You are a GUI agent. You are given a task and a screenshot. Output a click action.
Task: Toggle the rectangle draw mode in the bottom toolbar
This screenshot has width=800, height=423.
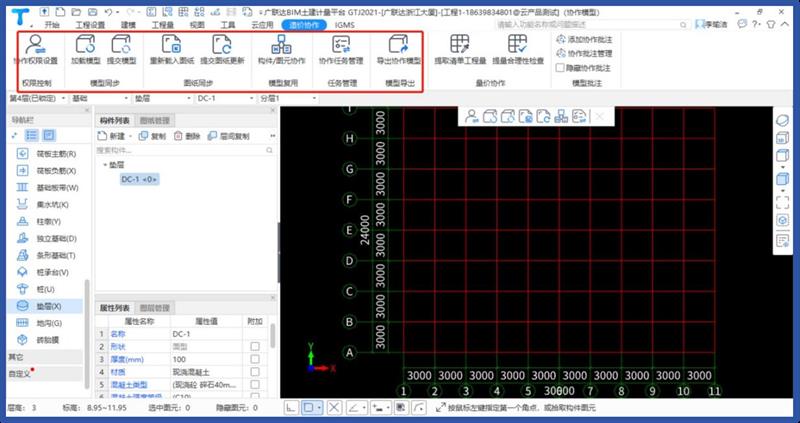tap(308, 408)
